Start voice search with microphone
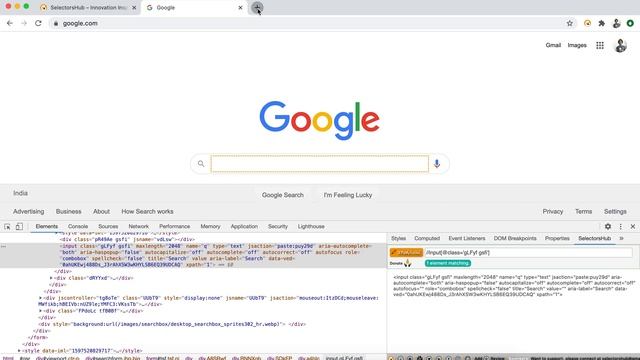Screen dimensions: 640x360 pos(437,164)
